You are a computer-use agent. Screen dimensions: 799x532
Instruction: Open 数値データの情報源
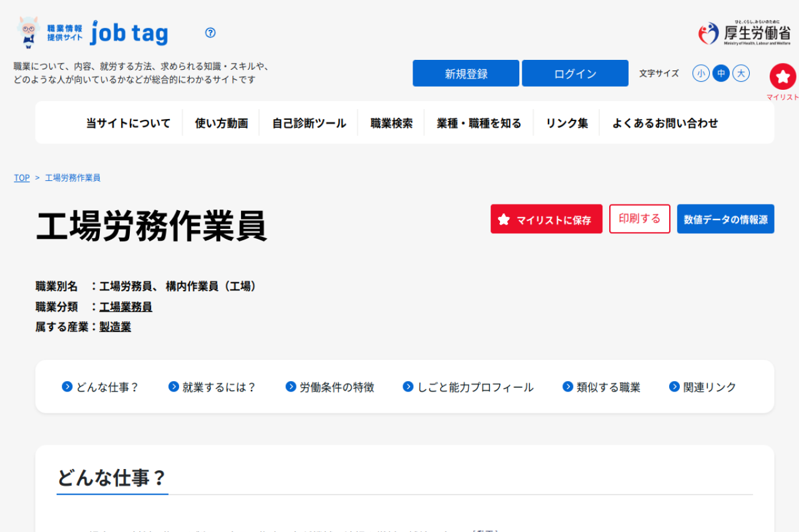pos(725,219)
